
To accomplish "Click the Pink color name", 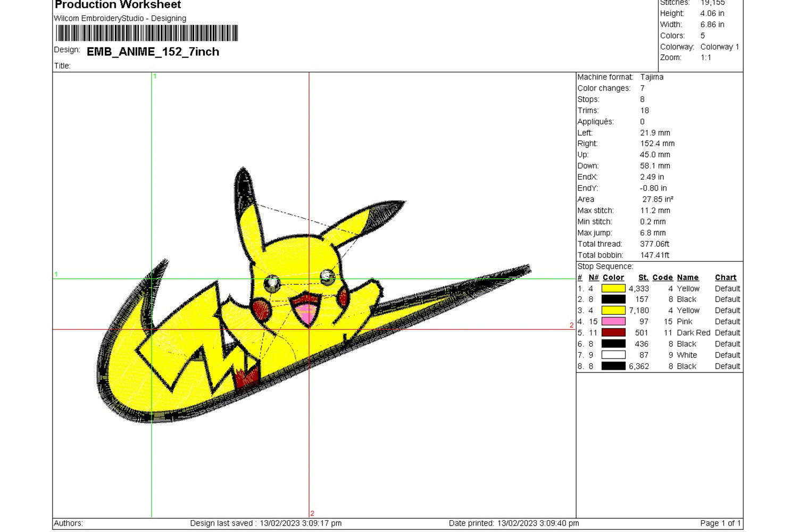I will [x=685, y=321].
